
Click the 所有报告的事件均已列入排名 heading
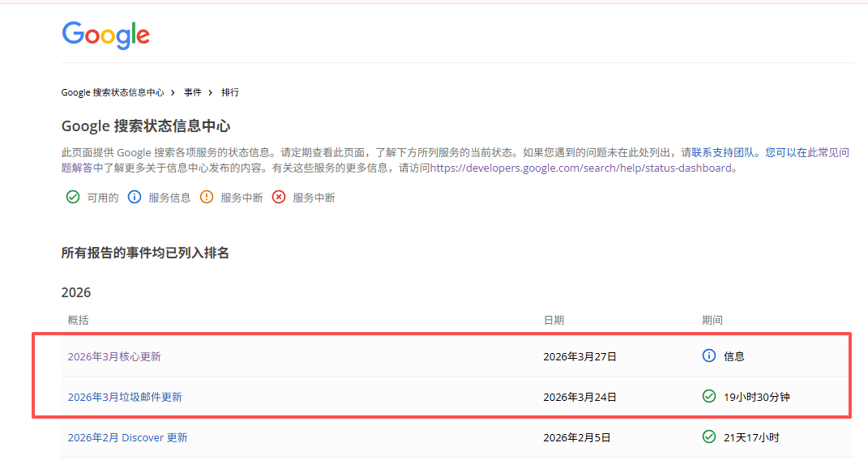145,253
